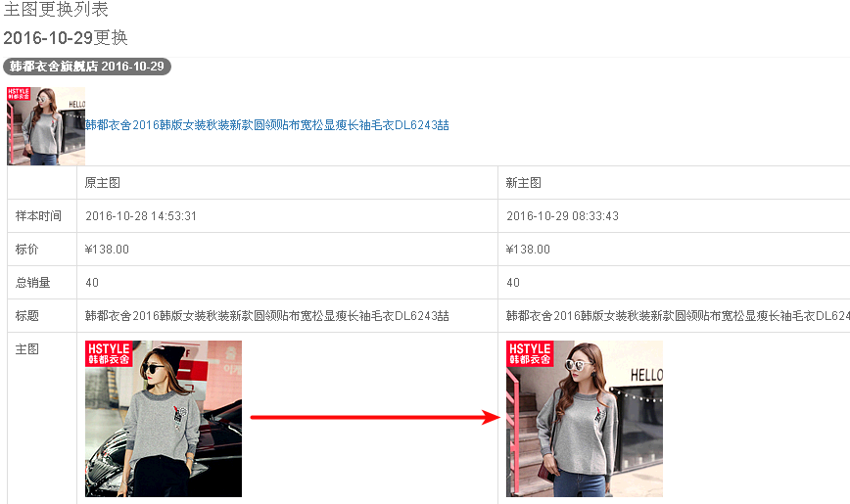
Task: Click new price ¥138.00 in 新主图 column
Action: point(528,250)
